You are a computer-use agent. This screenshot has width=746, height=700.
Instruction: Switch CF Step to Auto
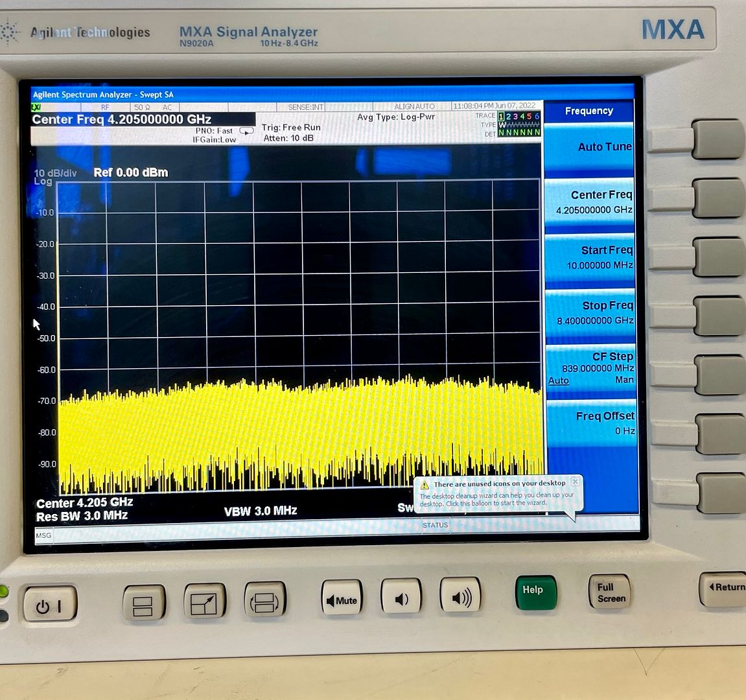coord(558,381)
